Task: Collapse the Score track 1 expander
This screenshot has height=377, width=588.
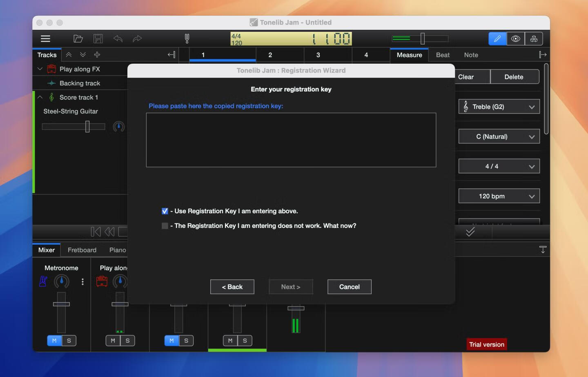Action: [x=40, y=97]
